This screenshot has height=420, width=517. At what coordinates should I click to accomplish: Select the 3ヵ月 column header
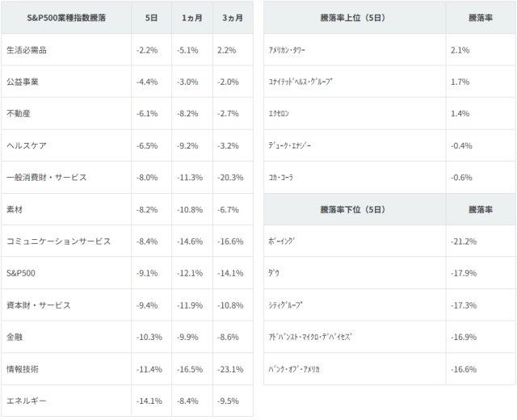coord(233,17)
